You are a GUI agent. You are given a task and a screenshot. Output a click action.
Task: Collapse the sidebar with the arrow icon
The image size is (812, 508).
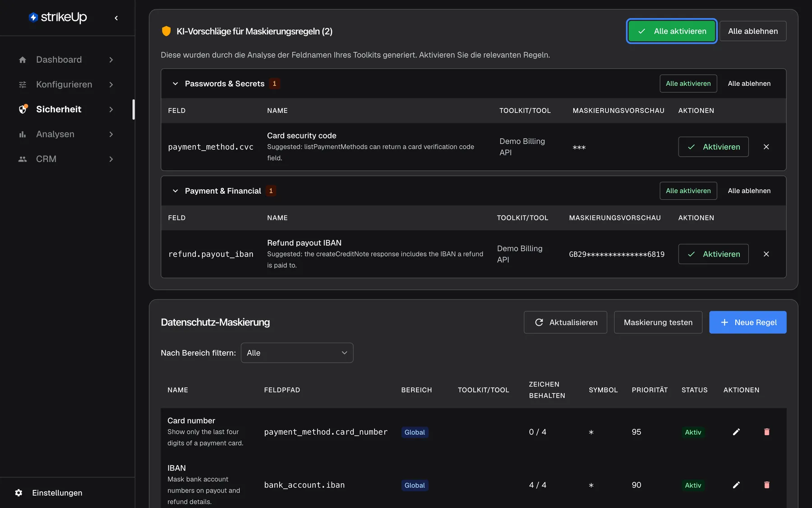tap(116, 18)
